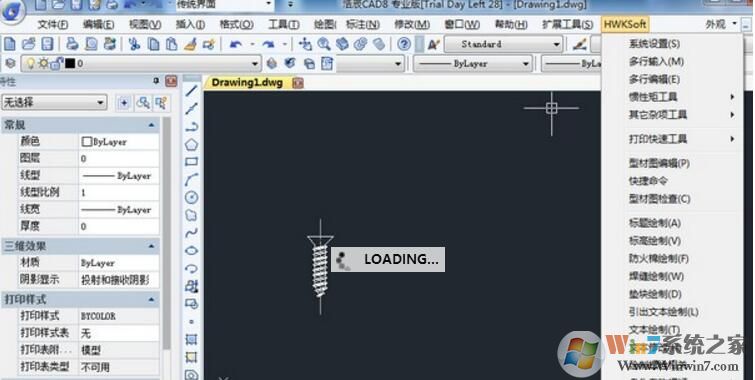Click the 厚度 value field

[118, 226]
